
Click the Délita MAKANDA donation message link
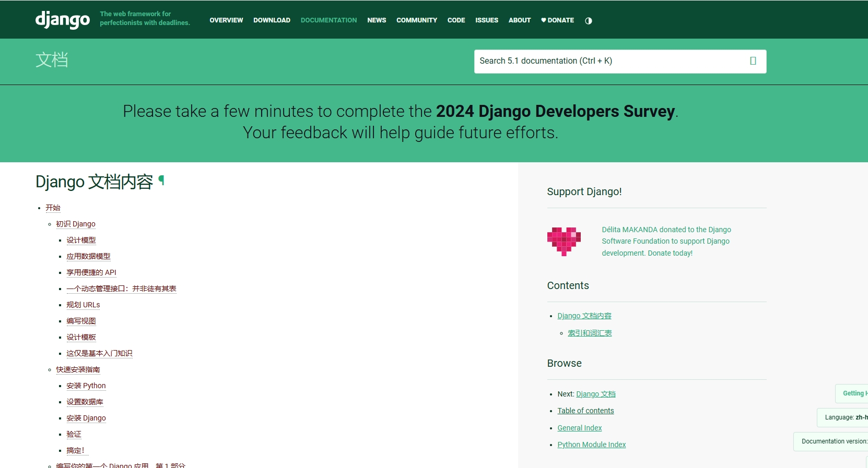point(666,241)
